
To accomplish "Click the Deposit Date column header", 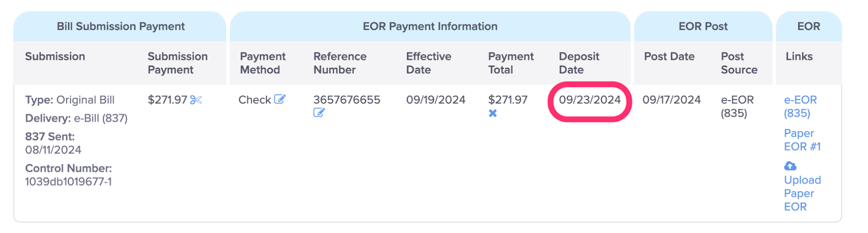I will coord(579,63).
